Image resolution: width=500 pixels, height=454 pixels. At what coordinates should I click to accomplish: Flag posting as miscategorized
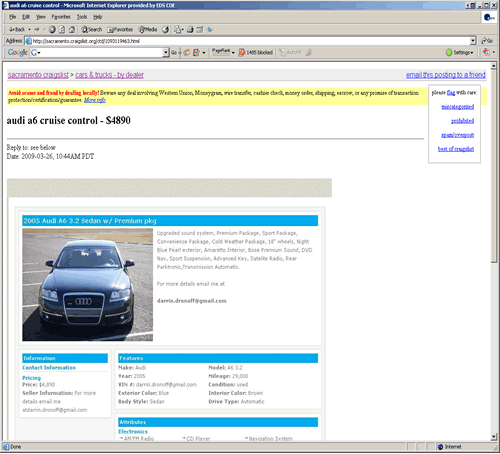click(x=457, y=107)
